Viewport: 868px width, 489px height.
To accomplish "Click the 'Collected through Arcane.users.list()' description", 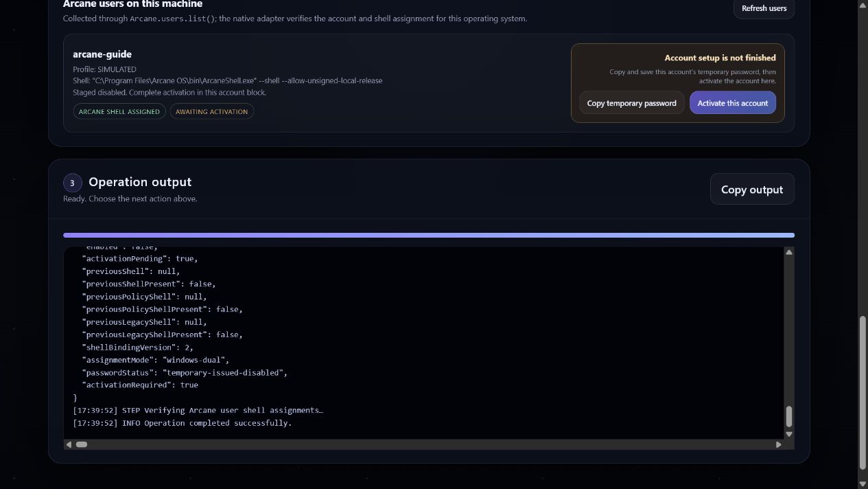I will coord(295,19).
